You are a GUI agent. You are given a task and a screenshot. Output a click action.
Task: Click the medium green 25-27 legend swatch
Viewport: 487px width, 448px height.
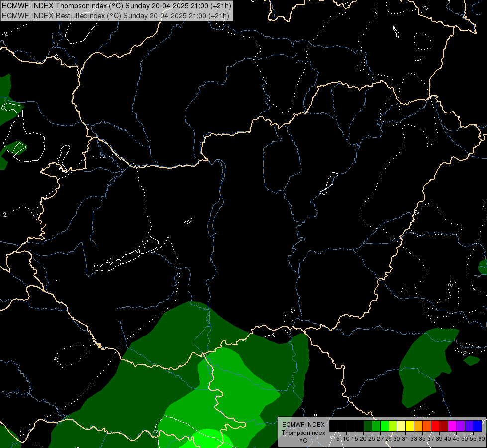coord(376,426)
